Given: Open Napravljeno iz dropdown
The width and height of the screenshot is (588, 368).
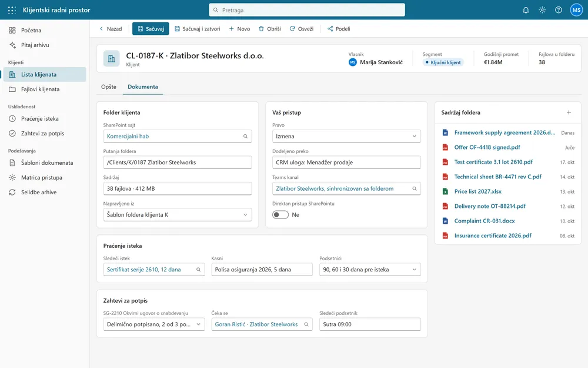Looking at the screenshot, I should [178, 215].
